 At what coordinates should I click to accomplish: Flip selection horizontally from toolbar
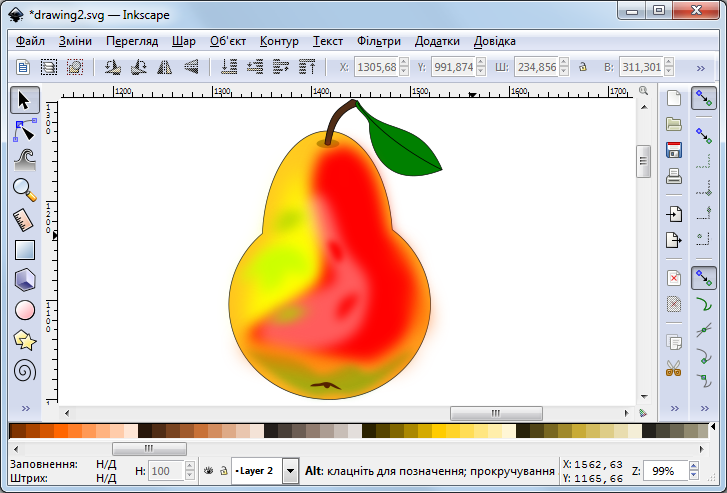coord(163,67)
